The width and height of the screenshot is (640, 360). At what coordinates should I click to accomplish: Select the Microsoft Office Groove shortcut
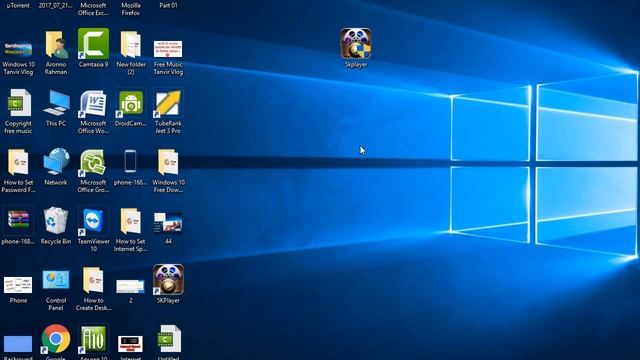coord(93,162)
